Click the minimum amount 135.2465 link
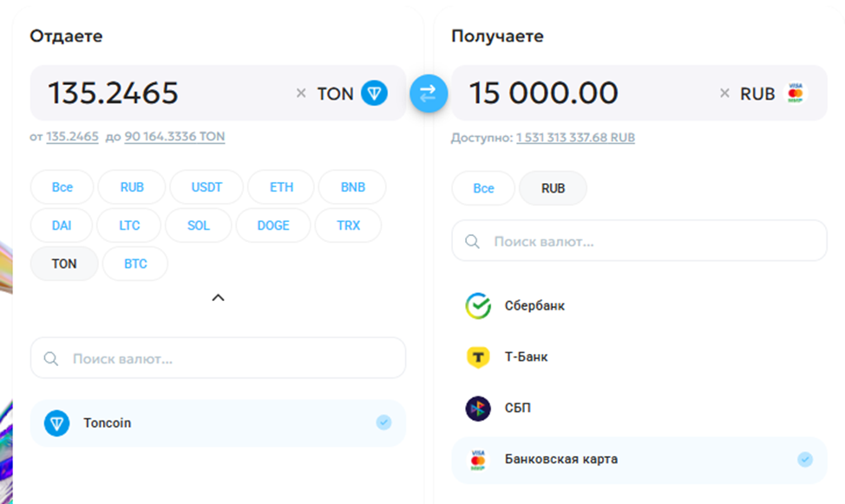This screenshot has height=504, width=845. pyautogui.click(x=72, y=136)
